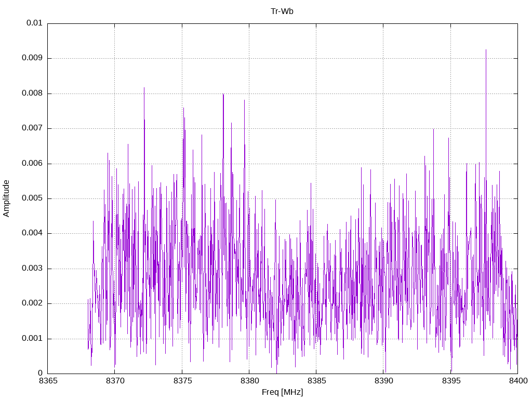Click the 0.001 y-axis tick label
The image size is (532, 399).
[x=32, y=338]
